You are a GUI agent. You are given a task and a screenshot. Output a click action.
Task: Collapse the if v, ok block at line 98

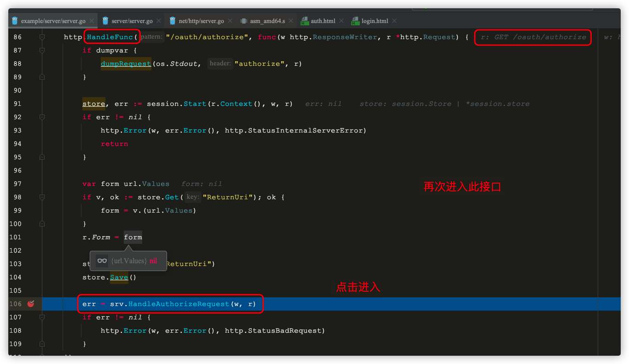click(42, 197)
